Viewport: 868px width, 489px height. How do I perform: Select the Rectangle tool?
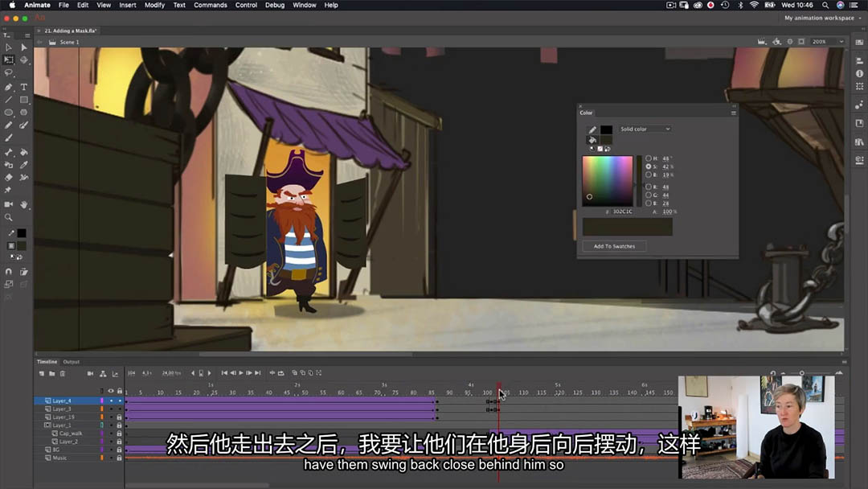pos(24,100)
